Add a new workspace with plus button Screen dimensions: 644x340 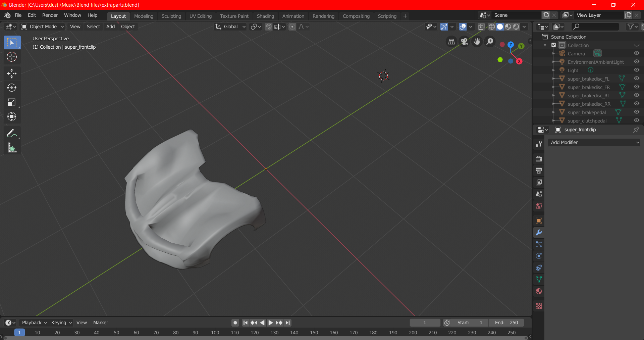point(405,16)
